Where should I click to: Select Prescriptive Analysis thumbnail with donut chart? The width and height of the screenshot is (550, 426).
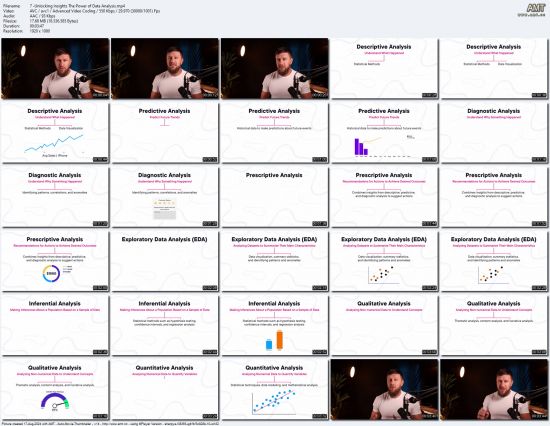tap(55, 261)
